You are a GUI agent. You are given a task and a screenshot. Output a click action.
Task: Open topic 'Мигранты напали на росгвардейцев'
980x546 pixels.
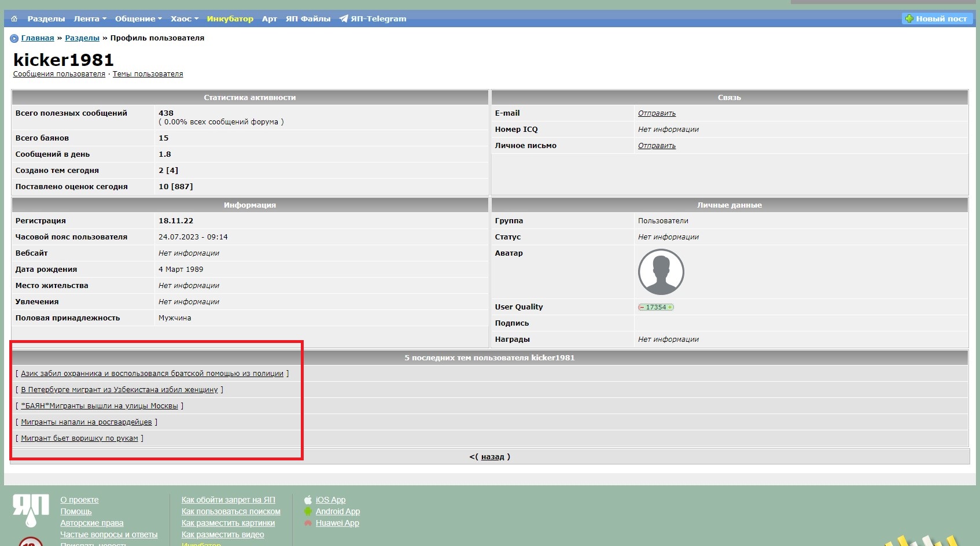point(86,422)
